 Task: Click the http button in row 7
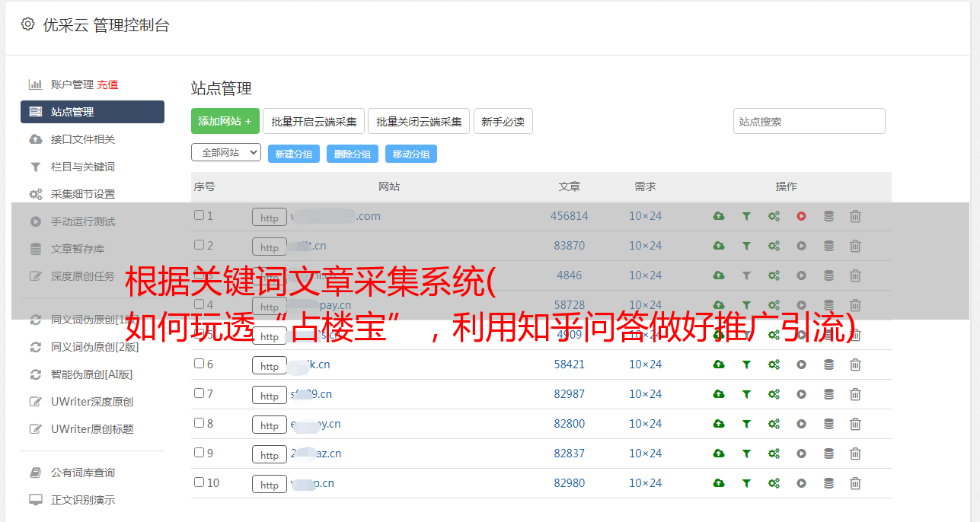(x=270, y=395)
